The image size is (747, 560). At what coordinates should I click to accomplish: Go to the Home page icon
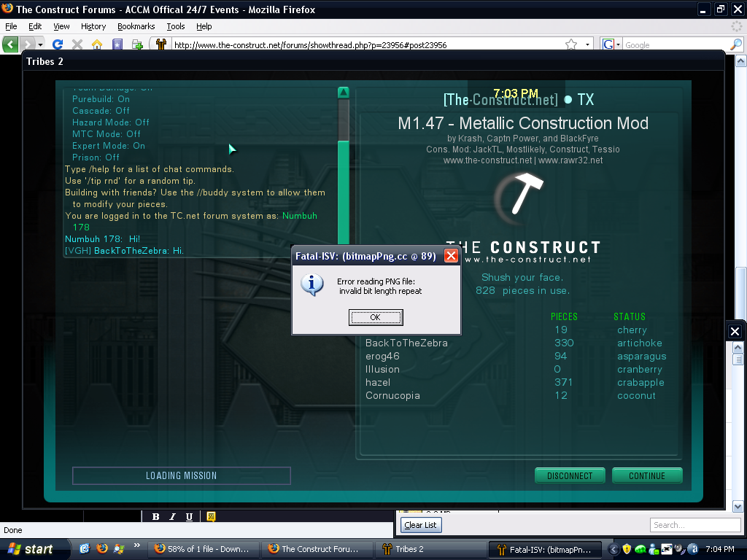click(97, 44)
